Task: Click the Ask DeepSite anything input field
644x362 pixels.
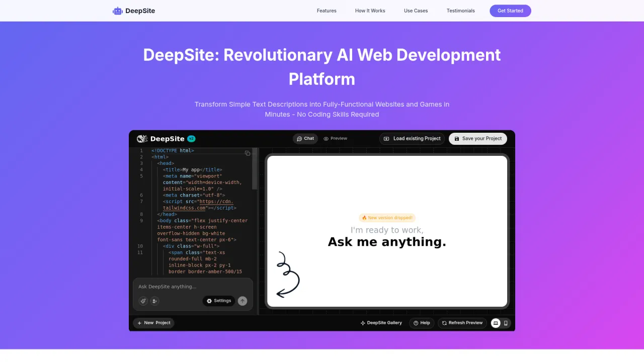Action: 193,287
